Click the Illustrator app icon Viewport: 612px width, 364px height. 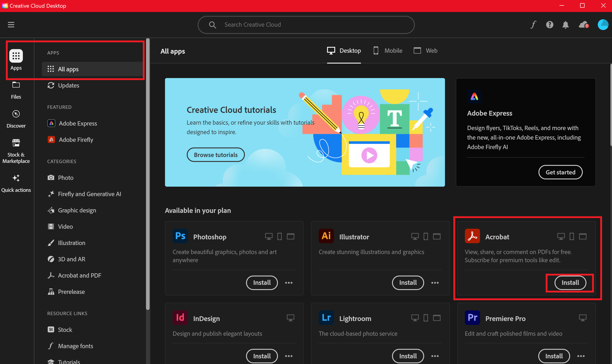[326, 236]
